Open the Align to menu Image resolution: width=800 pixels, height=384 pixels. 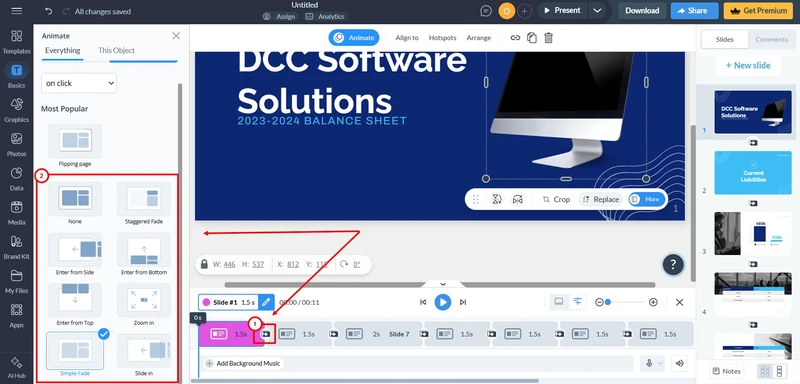coord(407,38)
